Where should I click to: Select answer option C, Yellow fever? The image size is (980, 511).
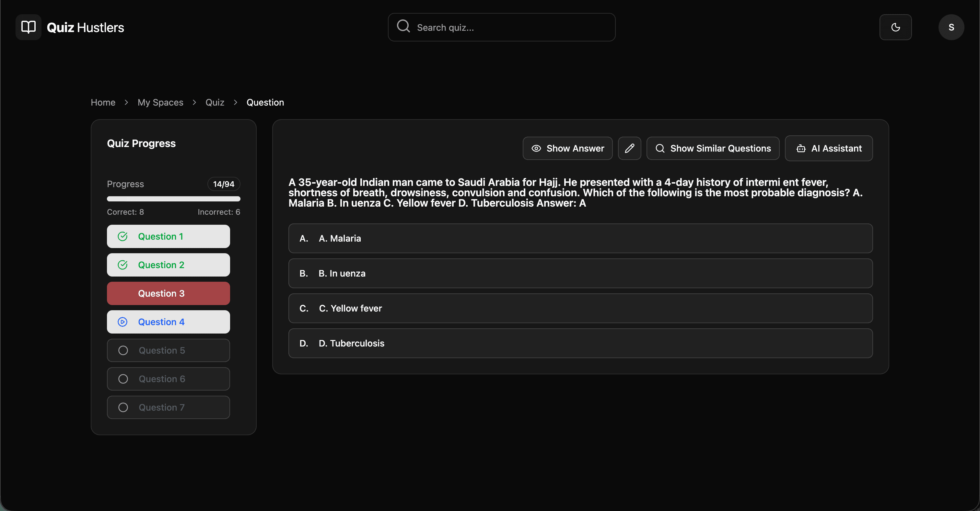click(x=580, y=308)
